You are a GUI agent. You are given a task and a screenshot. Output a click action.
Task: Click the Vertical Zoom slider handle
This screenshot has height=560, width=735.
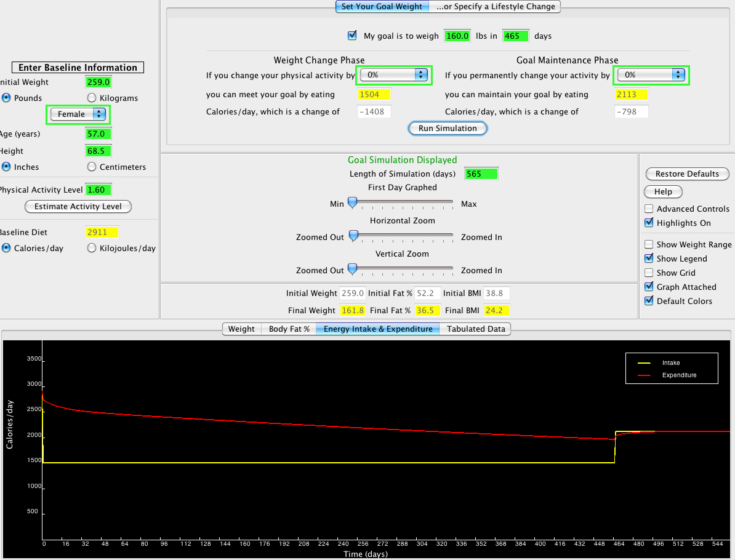[353, 270]
